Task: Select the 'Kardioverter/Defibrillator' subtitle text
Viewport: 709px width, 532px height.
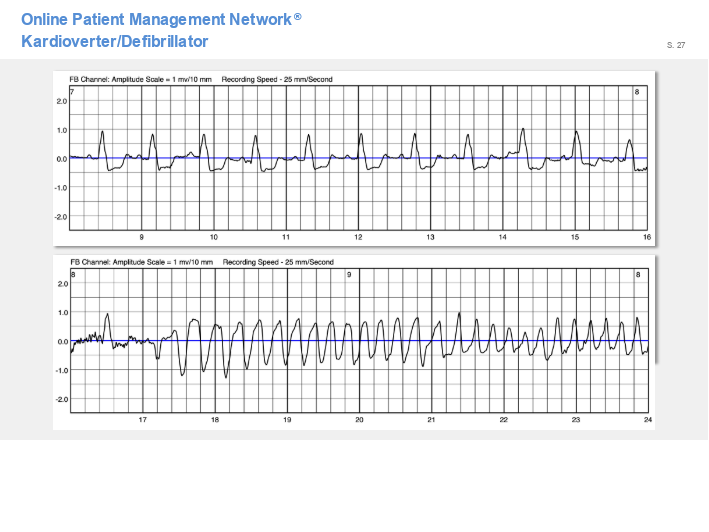Action: 114,41
